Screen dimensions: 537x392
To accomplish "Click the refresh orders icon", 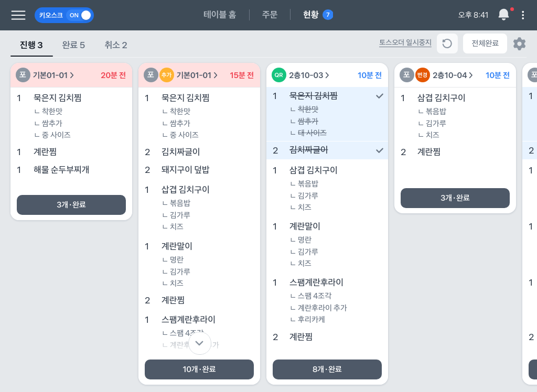I will [x=447, y=43].
